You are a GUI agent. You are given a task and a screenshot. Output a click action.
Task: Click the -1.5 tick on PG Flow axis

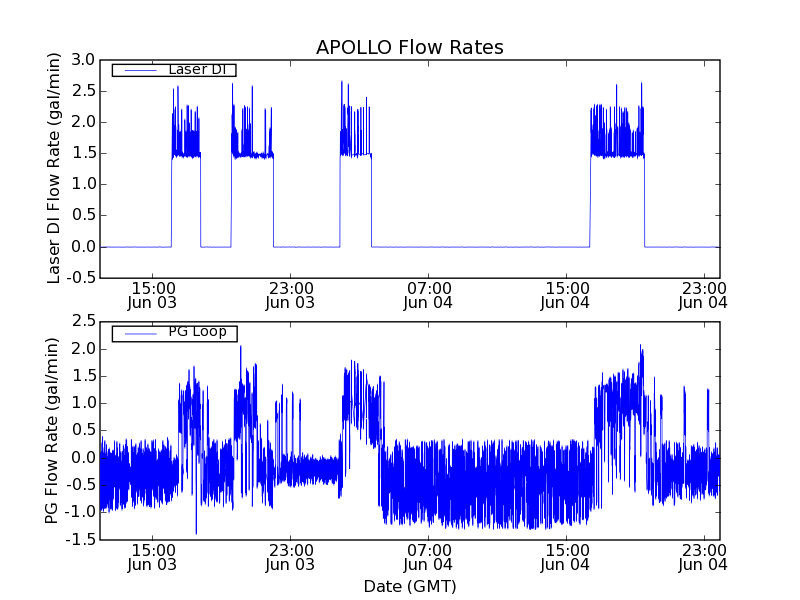click(81, 539)
